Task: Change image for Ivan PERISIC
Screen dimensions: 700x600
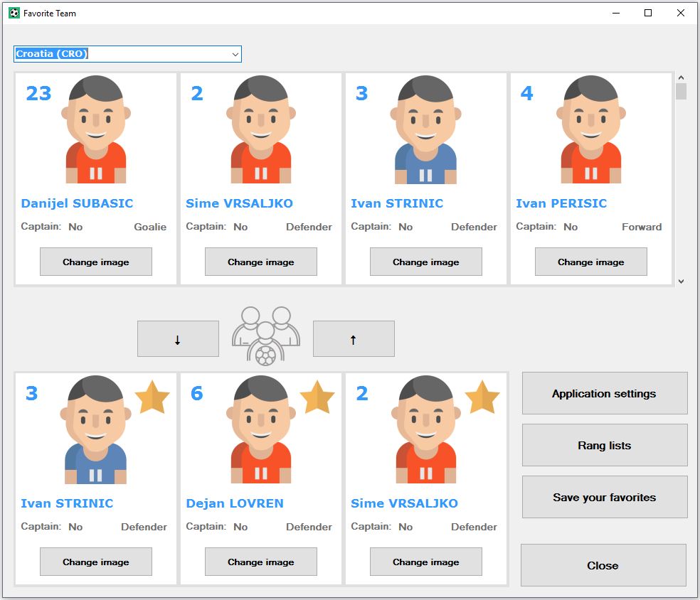Action: point(591,262)
